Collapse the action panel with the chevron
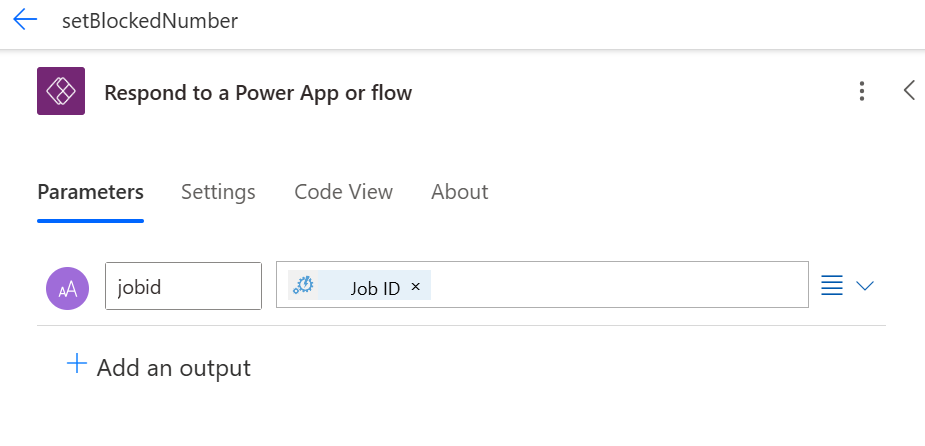 (909, 91)
